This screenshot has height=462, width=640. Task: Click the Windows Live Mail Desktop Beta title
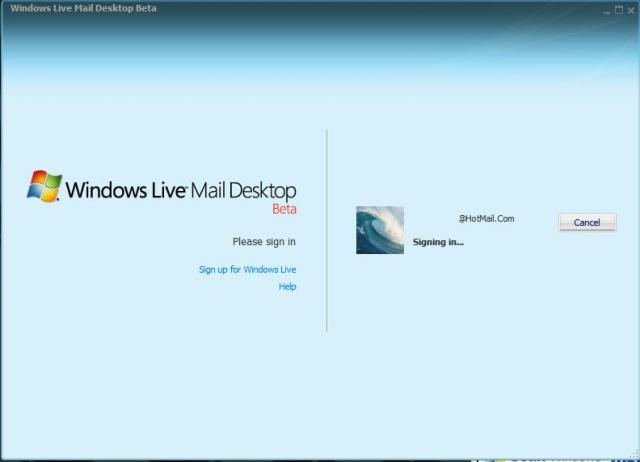pos(83,8)
